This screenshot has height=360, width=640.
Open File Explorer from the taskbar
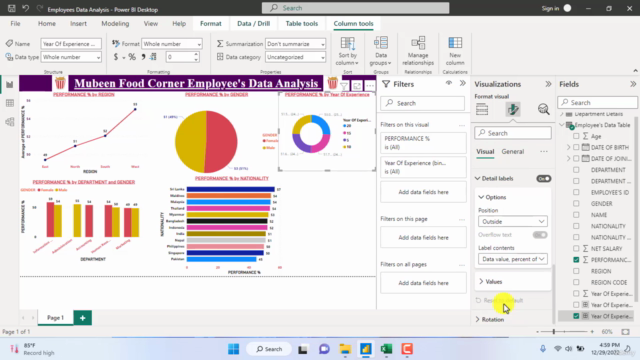click(345, 349)
